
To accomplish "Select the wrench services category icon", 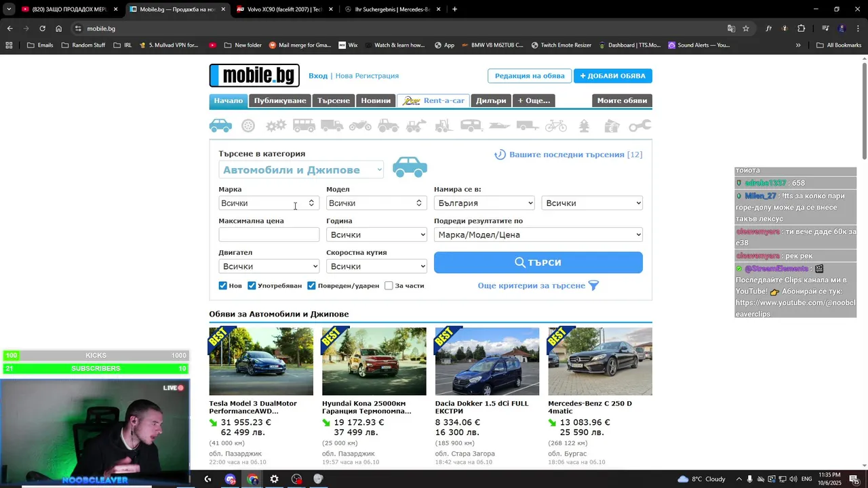I will pos(639,125).
